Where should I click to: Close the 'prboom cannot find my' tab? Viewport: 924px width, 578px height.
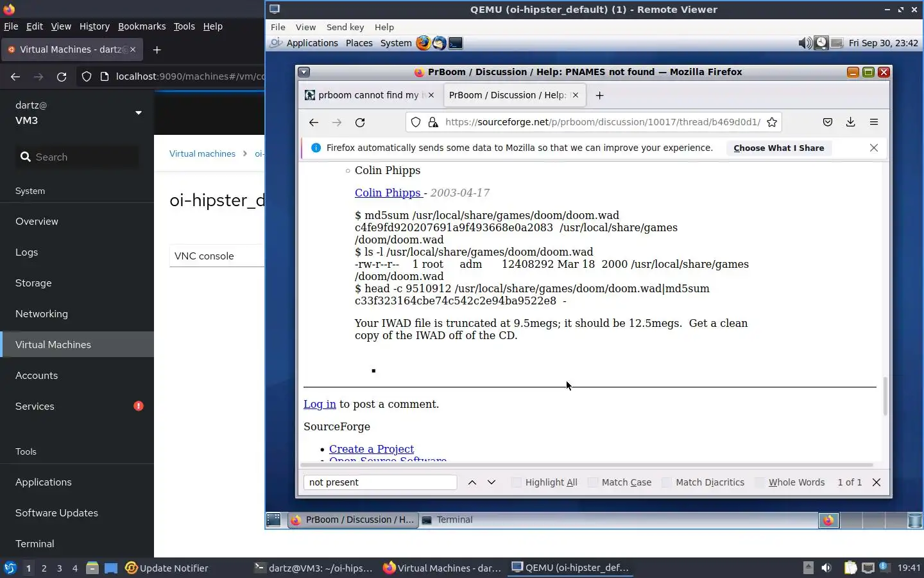pos(431,95)
